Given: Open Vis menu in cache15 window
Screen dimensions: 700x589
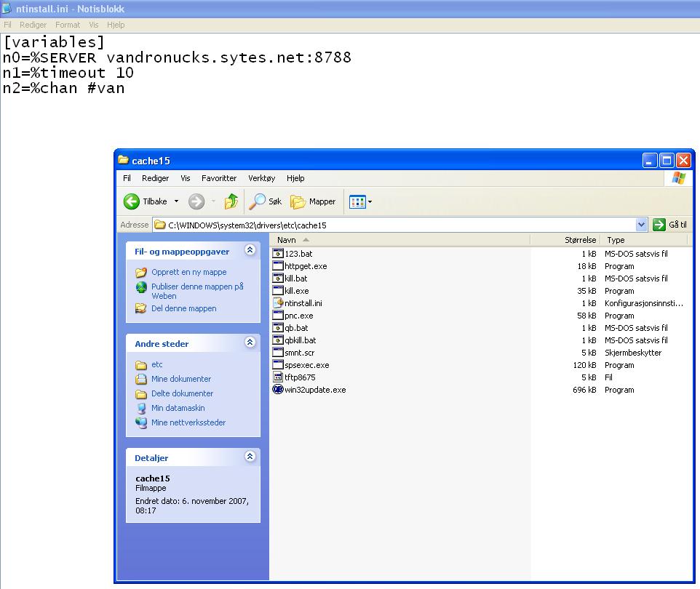Looking at the screenshot, I should (x=186, y=178).
